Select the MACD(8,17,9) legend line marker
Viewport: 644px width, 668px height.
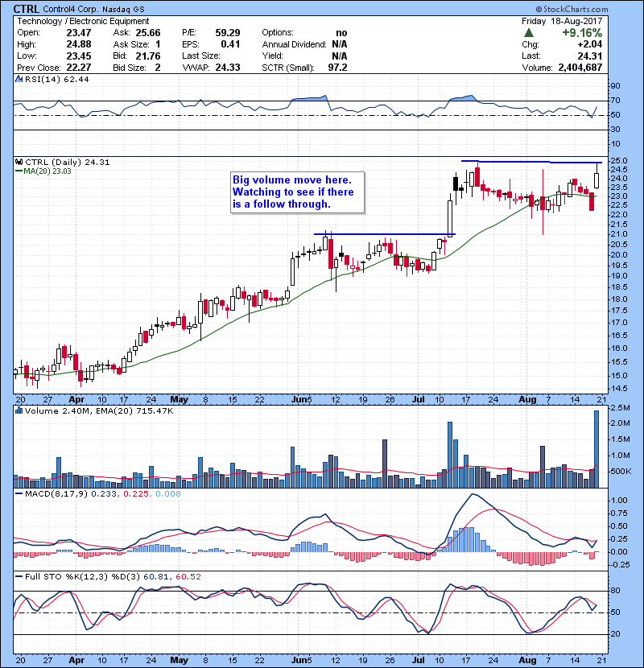[x=19, y=494]
